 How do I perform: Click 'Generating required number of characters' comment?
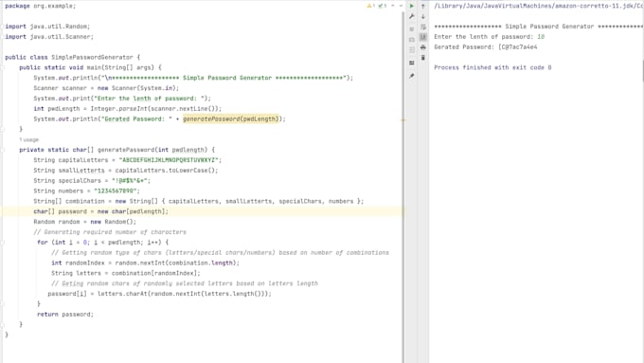(x=110, y=232)
